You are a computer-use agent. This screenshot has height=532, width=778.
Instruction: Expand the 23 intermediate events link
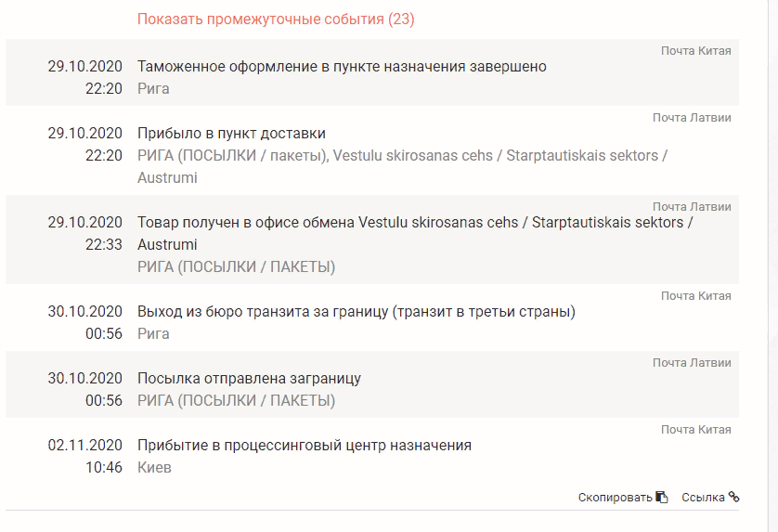pos(276,19)
